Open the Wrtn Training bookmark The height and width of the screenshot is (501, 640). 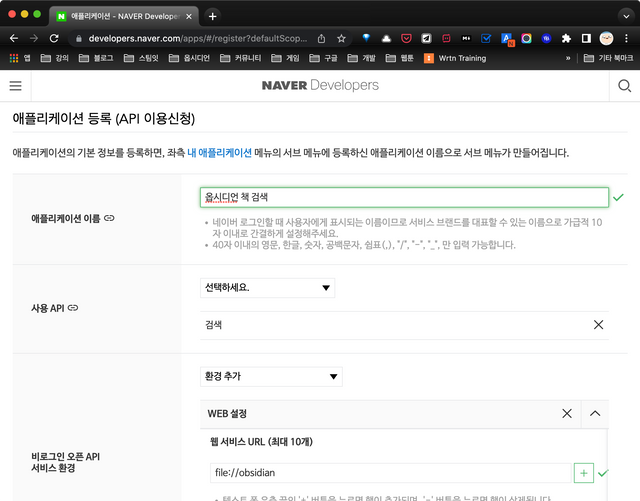(x=455, y=58)
